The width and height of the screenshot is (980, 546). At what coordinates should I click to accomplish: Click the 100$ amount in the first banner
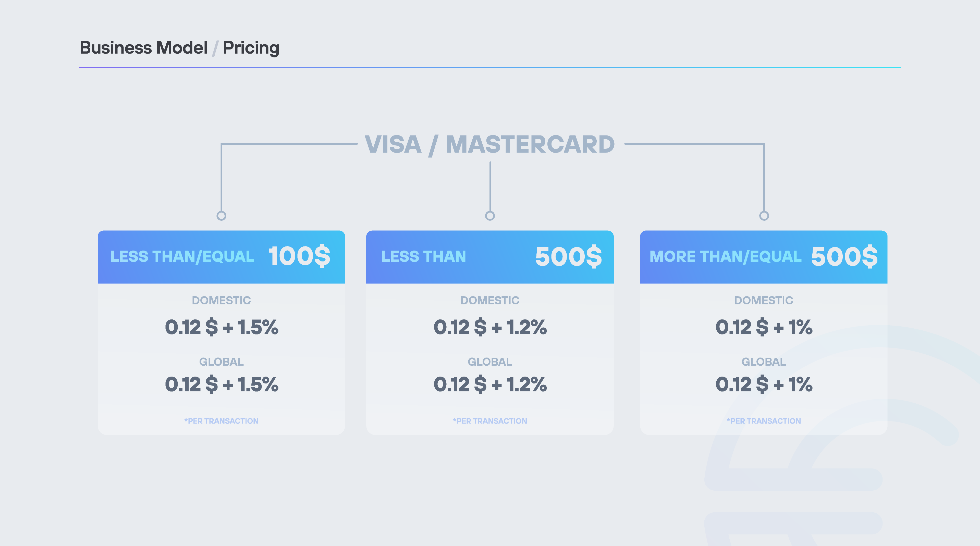point(299,256)
